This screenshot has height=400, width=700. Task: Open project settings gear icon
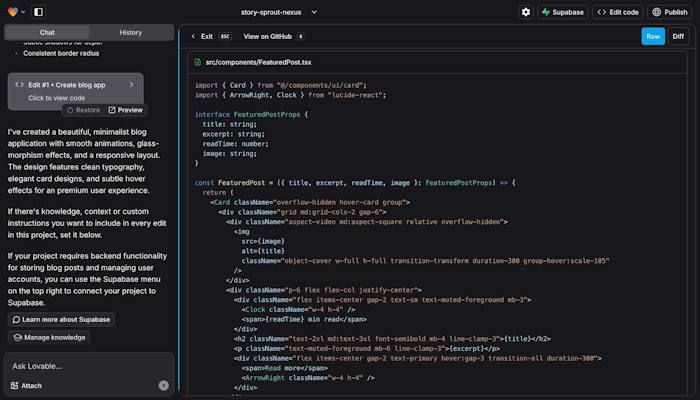526,12
